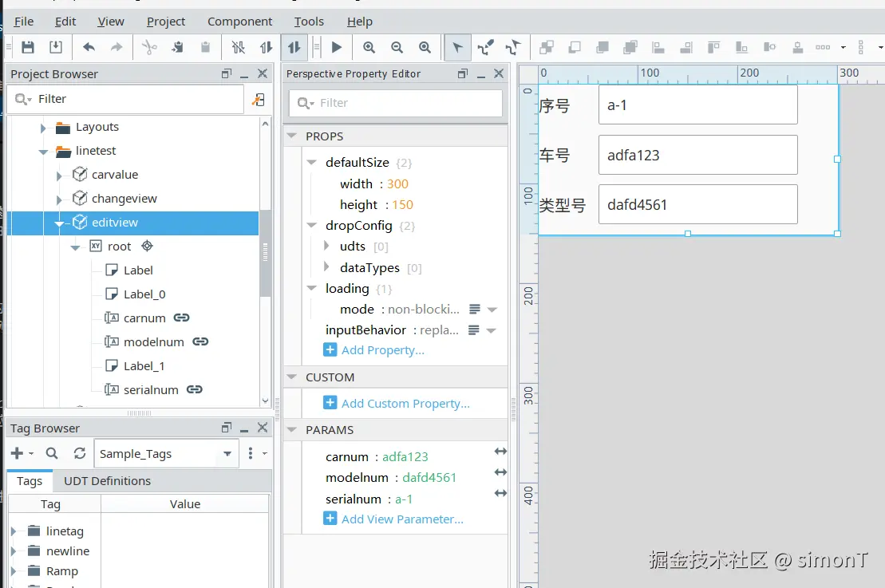Collapse the linetest folder
Viewport: 885px width, 588px height.
[43, 152]
